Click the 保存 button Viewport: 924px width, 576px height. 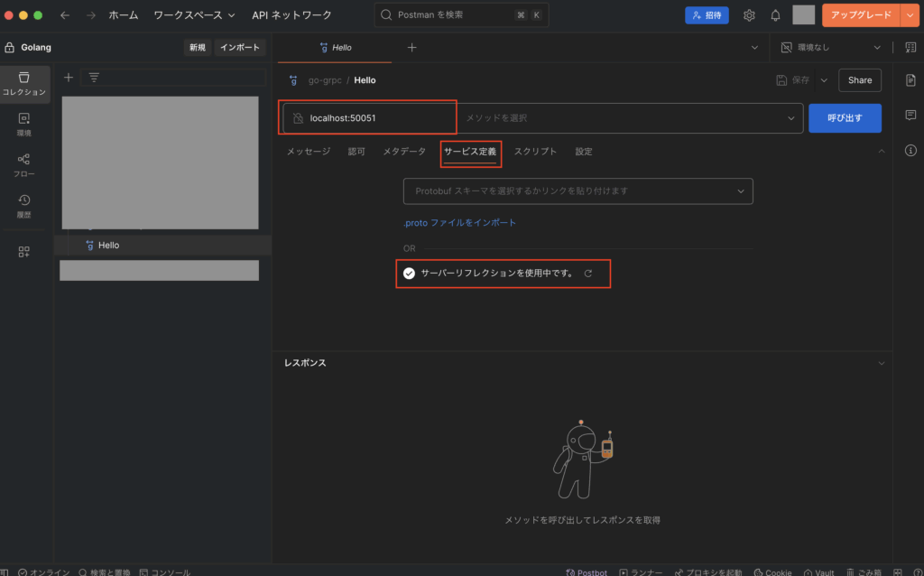(x=793, y=80)
